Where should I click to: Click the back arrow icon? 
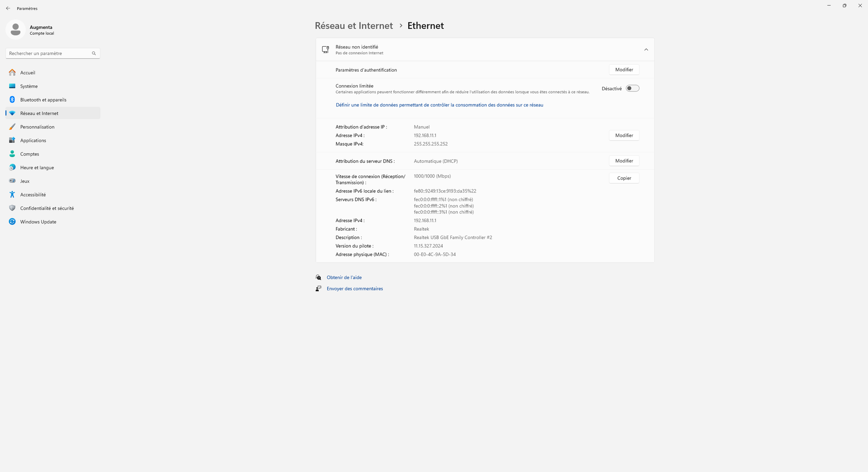click(x=8, y=8)
